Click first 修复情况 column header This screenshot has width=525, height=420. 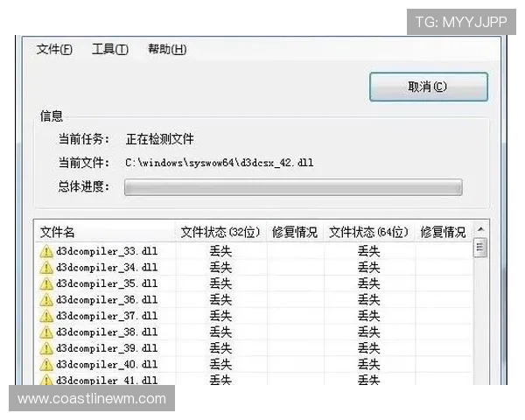(295, 233)
